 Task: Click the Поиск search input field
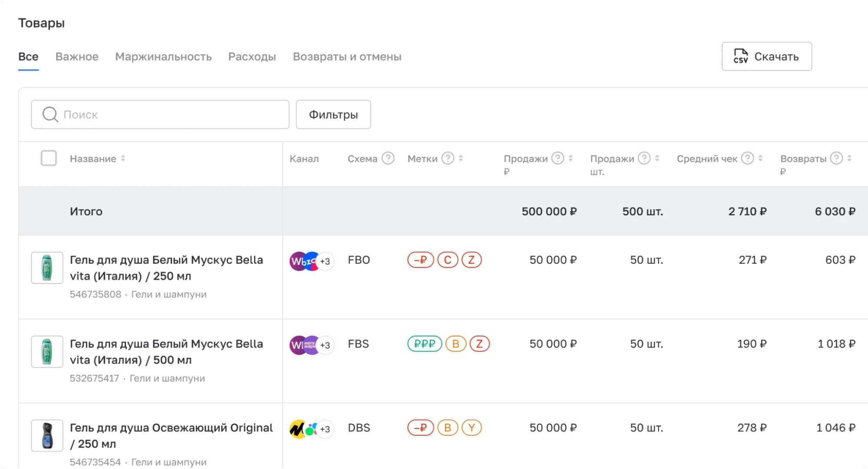[x=174, y=115]
